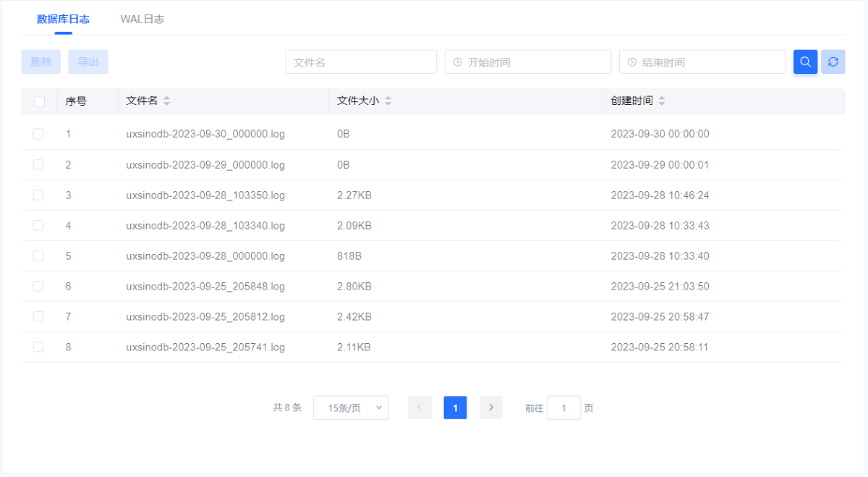868x477 pixels.
Task: Click the 导出 button
Action: pyautogui.click(x=88, y=62)
